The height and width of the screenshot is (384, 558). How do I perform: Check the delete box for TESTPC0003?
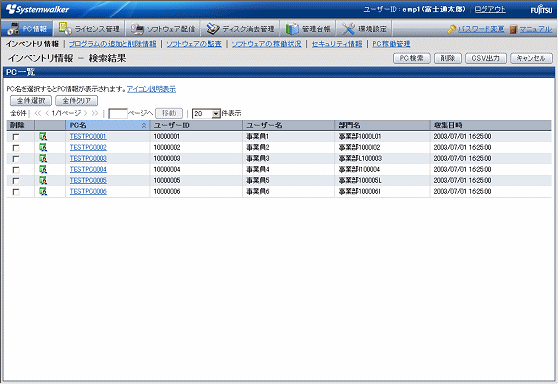(16, 159)
